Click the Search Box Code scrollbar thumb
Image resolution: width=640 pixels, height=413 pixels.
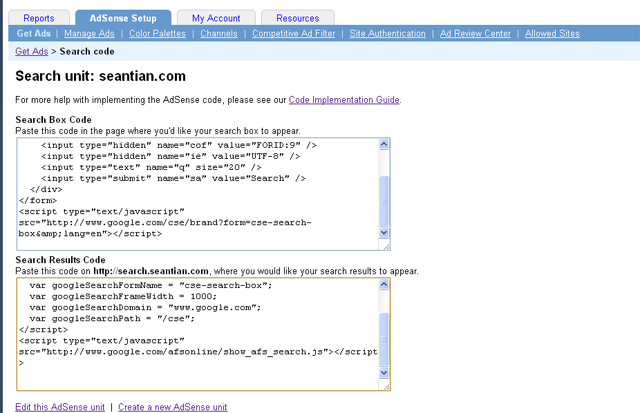coord(384,201)
